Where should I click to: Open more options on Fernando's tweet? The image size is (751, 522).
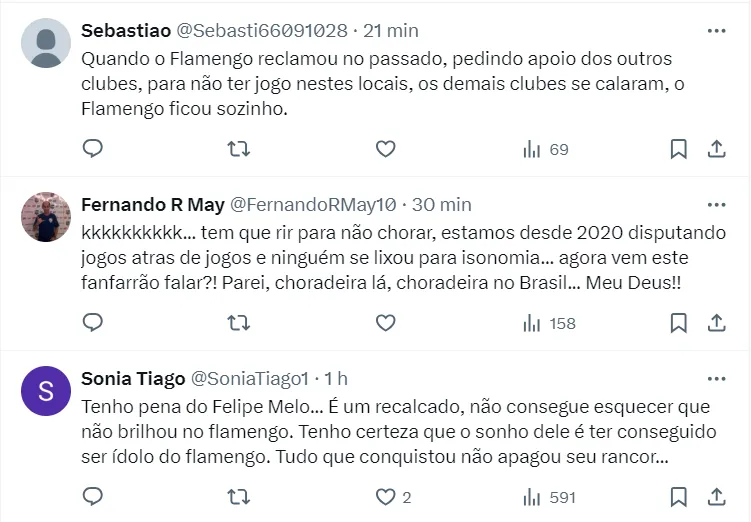(x=716, y=205)
